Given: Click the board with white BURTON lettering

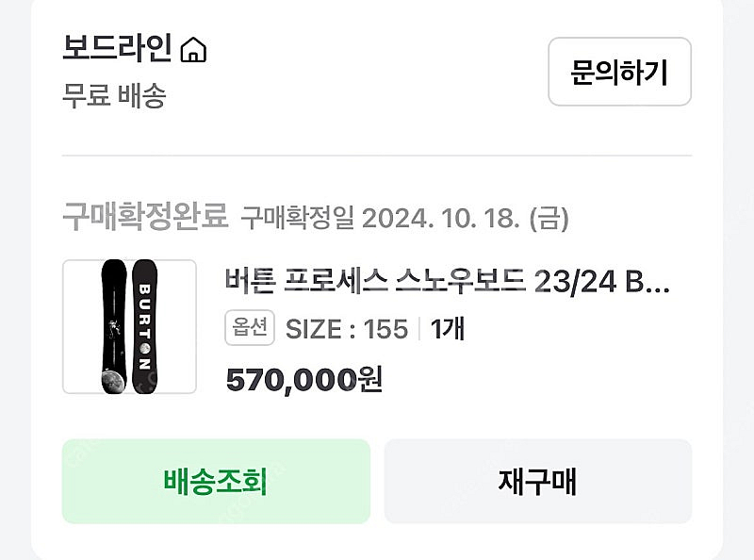Looking at the screenshot, I should 145,326.
